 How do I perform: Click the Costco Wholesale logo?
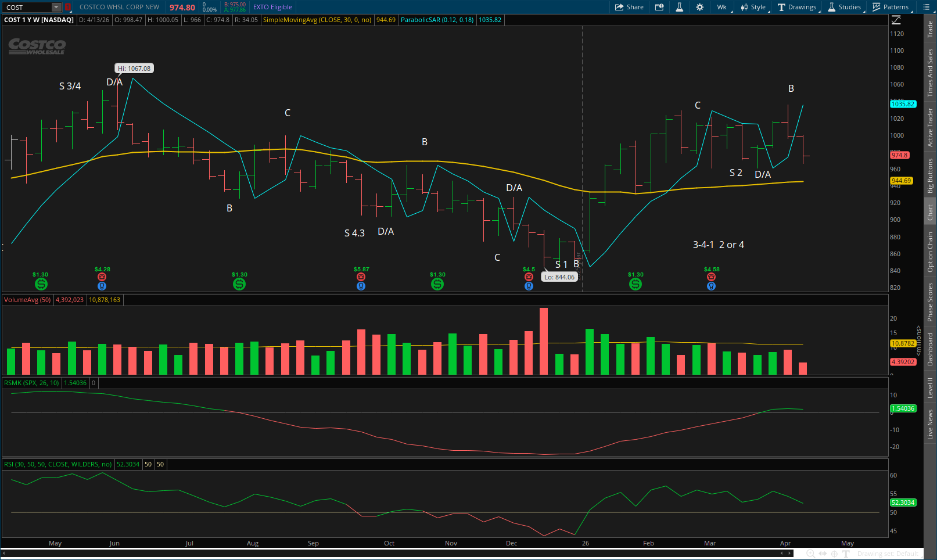click(37, 46)
